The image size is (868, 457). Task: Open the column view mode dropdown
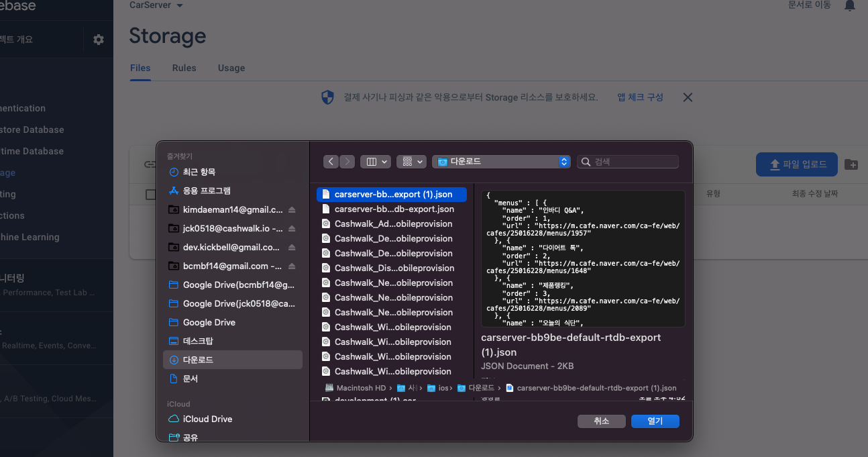(x=375, y=162)
